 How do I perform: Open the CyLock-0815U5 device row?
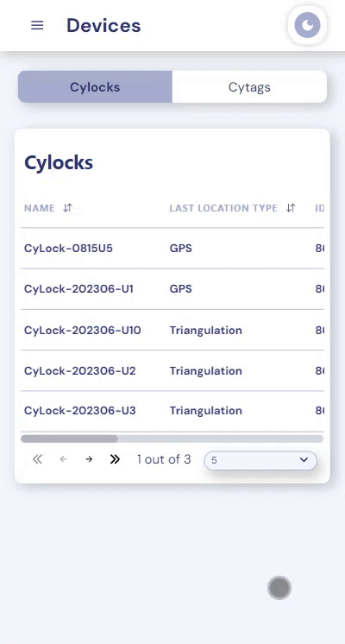(x=172, y=249)
